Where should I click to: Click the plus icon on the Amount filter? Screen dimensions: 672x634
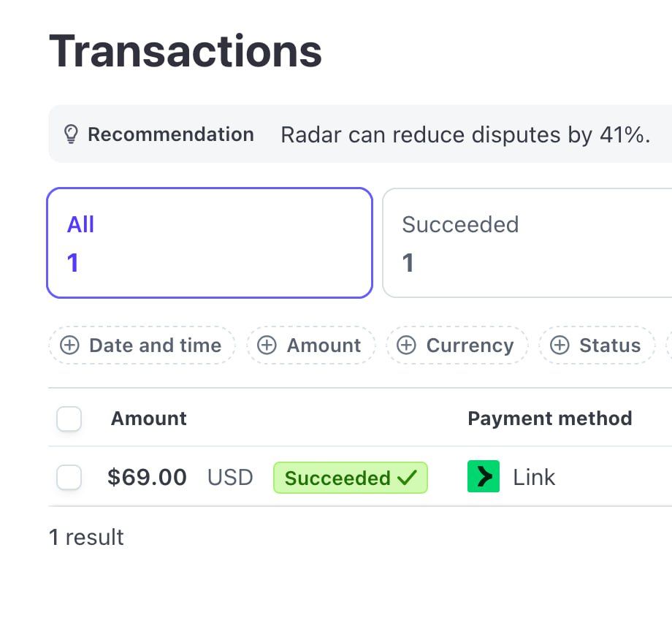pyautogui.click(x=267, y=345)
